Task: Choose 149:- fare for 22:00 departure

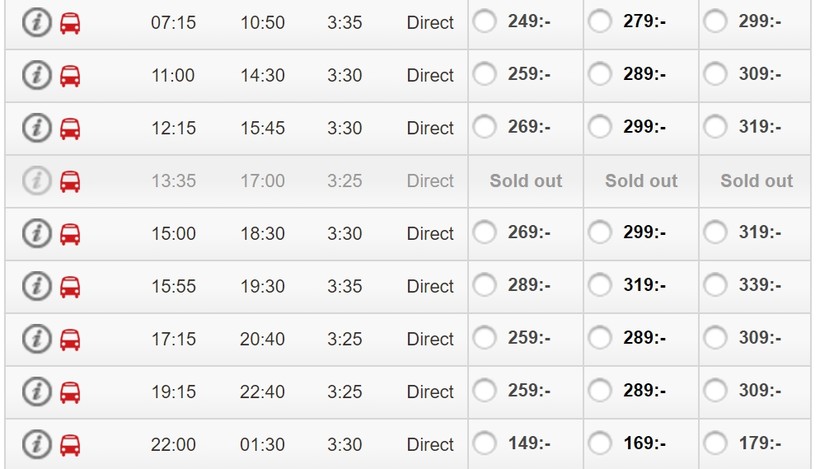Action: click(485, 443)
